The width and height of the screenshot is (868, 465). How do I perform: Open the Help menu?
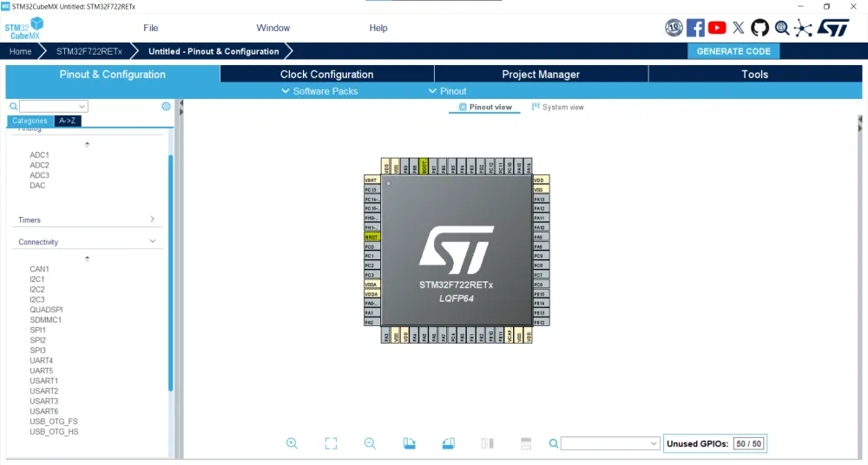coord(378,28)
